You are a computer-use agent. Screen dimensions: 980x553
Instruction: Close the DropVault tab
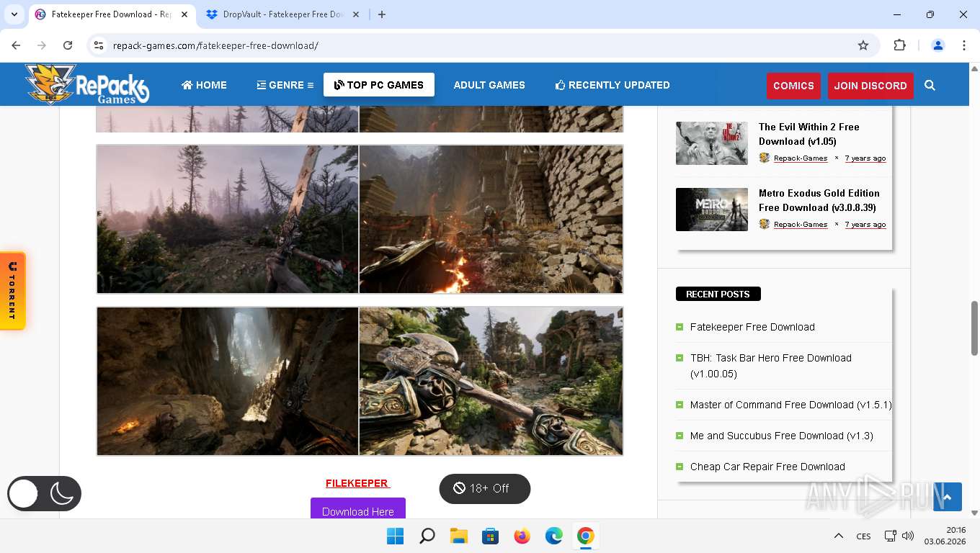coord(356,14)
